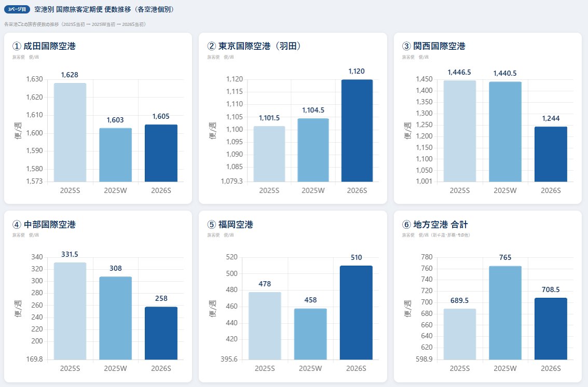Viewport: 588px width, 387px height.
Task: Click the 598.9 axis minimum in 地方空港 chart
Action: coord(424,360)
